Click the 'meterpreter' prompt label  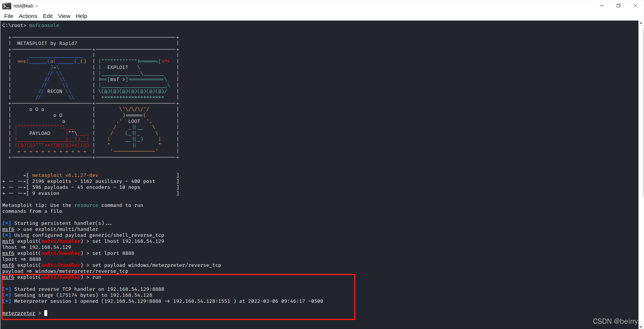click(19, 313)
